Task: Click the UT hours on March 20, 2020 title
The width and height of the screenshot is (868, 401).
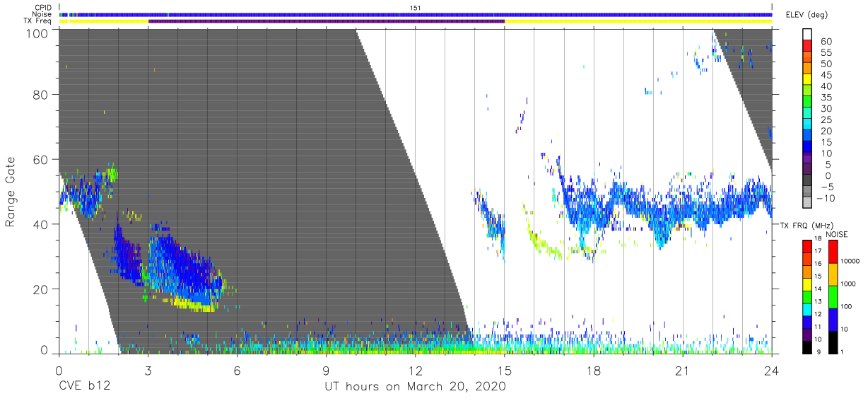Action: pos(415,387)
